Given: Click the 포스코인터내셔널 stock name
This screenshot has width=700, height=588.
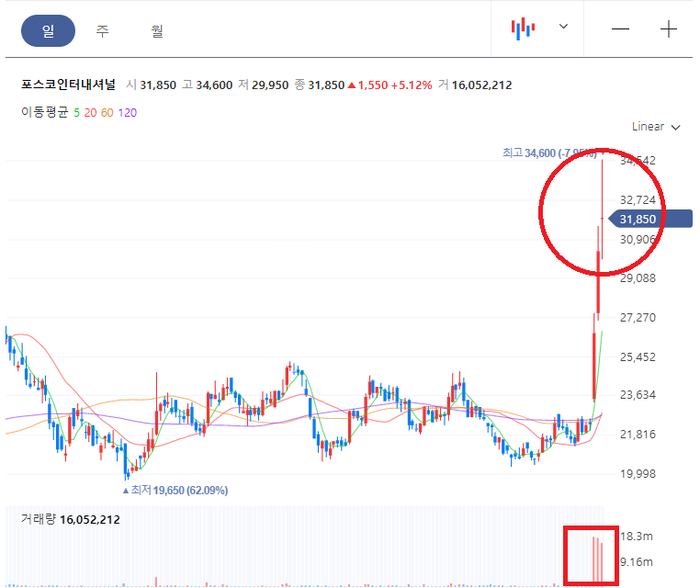Looking at the screenshot, I should (x=68, y=85).
